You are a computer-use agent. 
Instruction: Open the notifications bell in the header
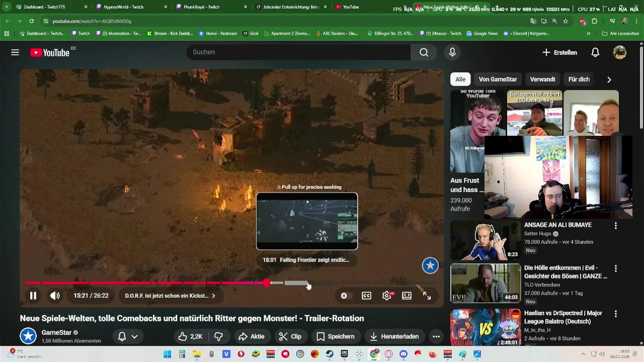[595, 52]
